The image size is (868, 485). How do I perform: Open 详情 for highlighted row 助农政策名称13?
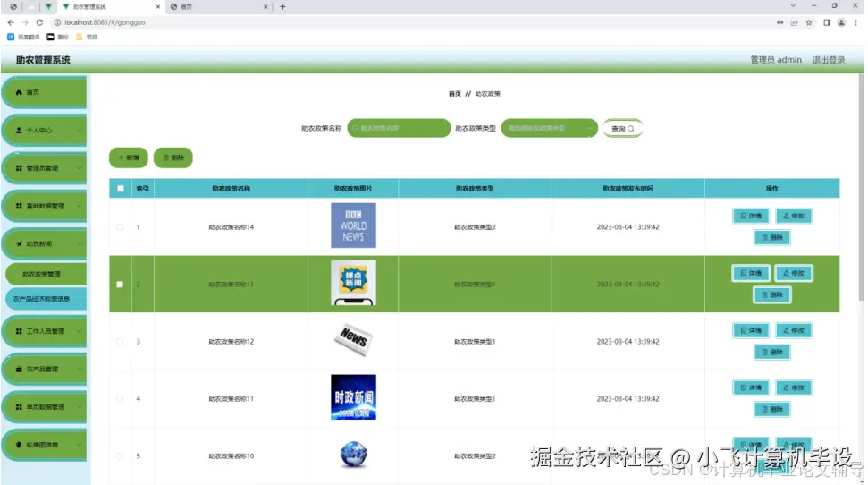pos(751,273)
